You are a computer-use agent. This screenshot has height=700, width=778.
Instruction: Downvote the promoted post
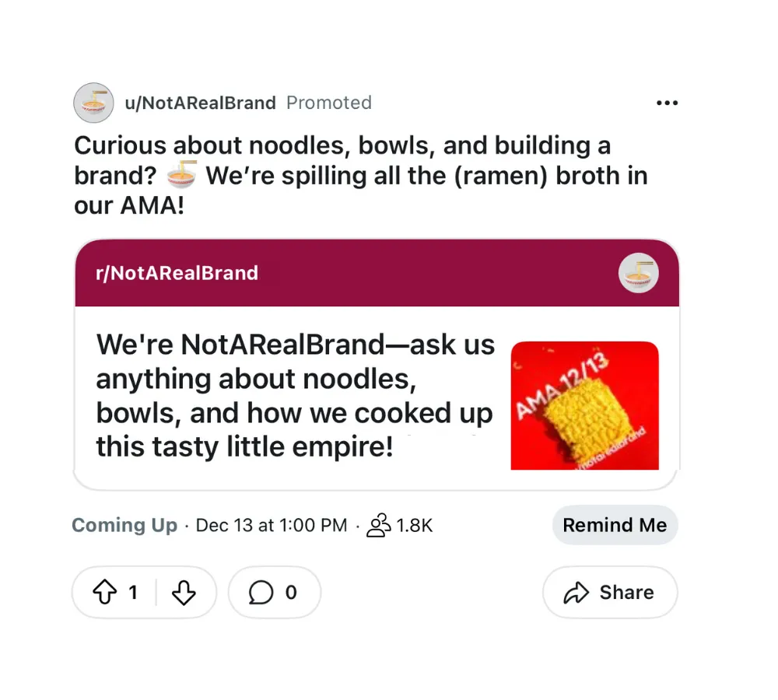click(184, 592)
